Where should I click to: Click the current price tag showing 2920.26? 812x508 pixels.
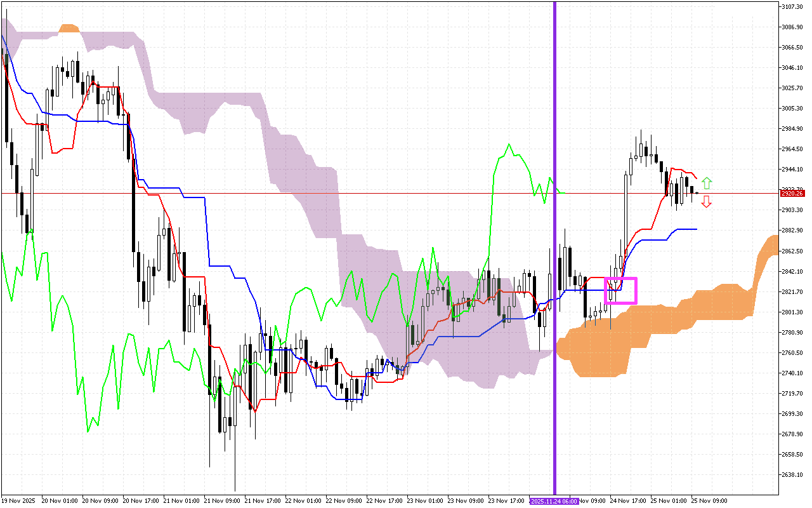[x=792, y=194]
